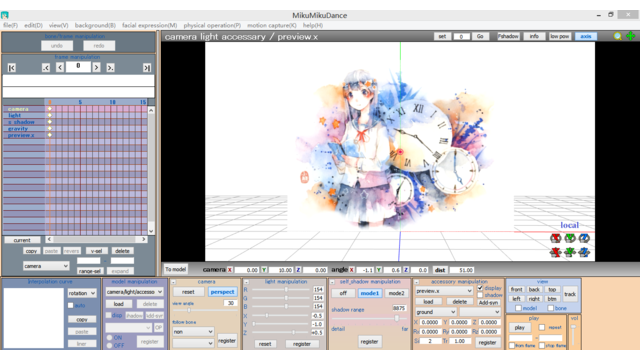Adjust the shadow range slider
Image resolution: width=640 pixels, height=360 pixels.
(370, 318)
